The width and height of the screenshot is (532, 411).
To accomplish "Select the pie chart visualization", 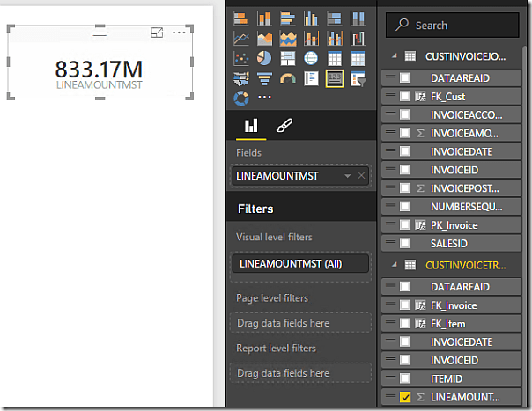I will pos(265,58).
